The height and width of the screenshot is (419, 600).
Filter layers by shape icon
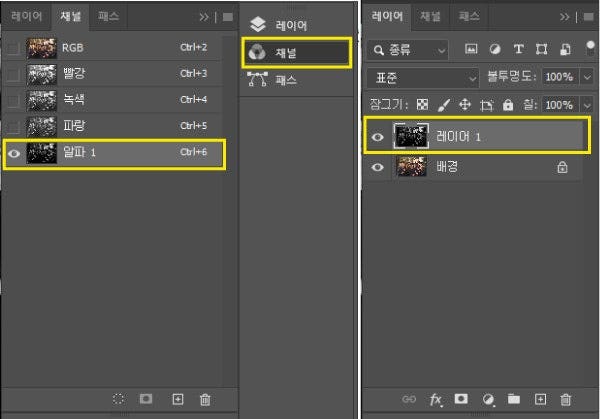pyautogui.click(x=541, y=49)
